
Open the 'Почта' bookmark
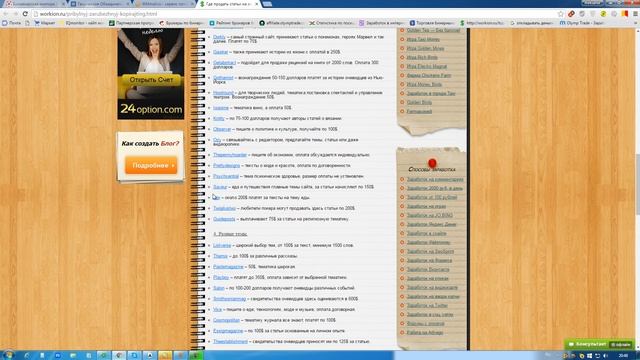click(12, 23)
